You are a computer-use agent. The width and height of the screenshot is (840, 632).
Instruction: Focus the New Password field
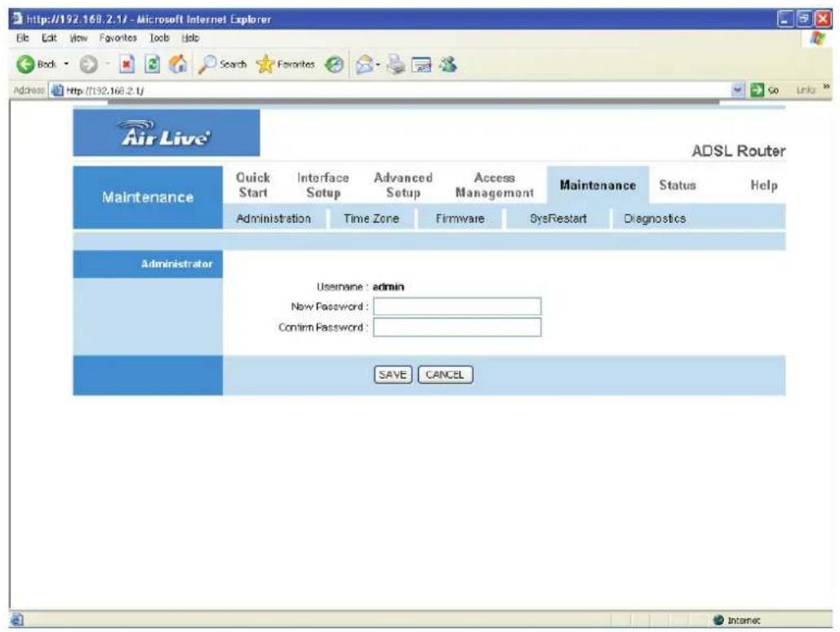[x=457, y=307]
